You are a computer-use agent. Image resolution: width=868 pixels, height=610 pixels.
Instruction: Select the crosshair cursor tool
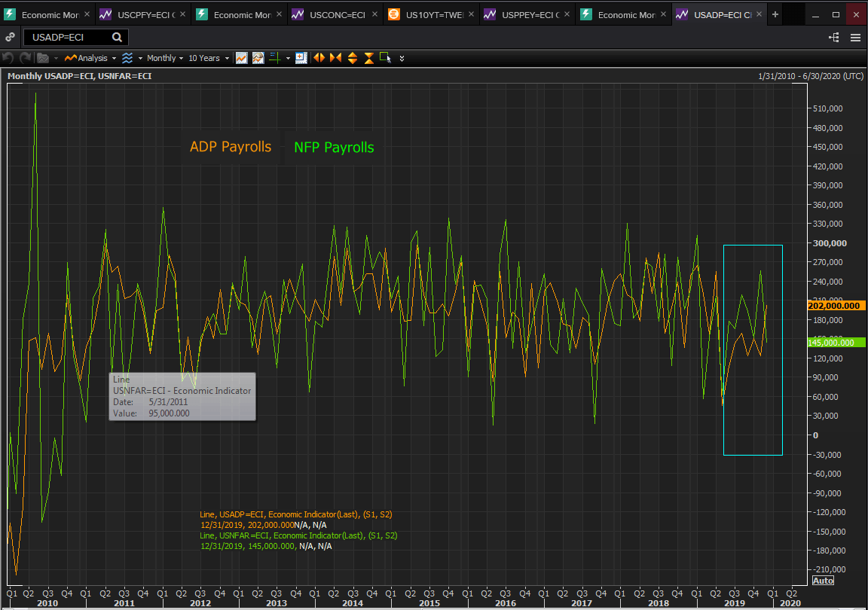275,58
